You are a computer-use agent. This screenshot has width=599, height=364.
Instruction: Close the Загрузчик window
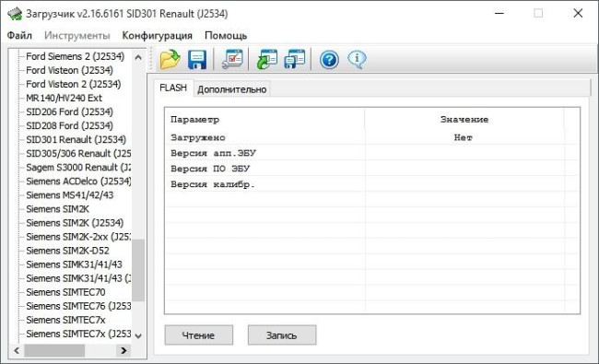[578, 14]
